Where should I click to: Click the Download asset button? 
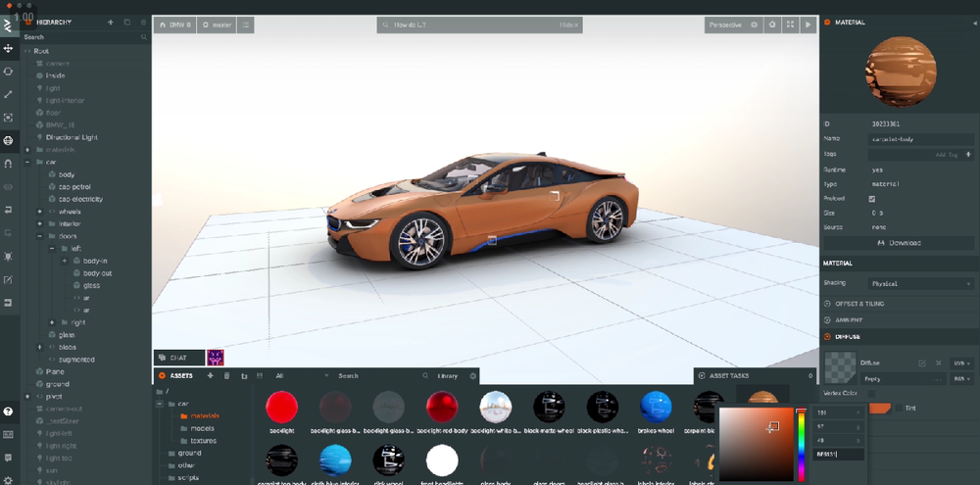(x=899, y=243)
